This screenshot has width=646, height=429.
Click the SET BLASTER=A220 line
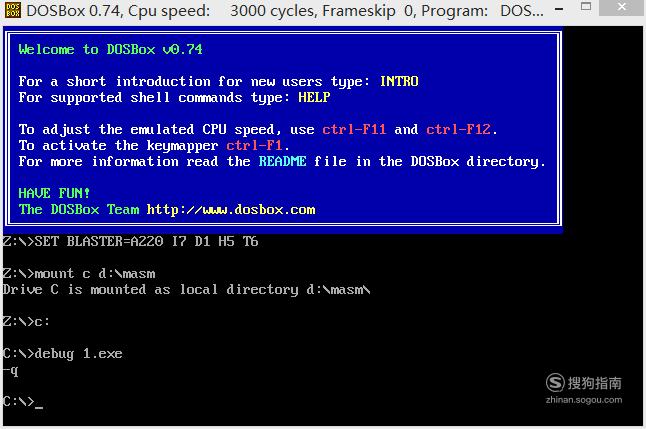[x=131, y=241]
